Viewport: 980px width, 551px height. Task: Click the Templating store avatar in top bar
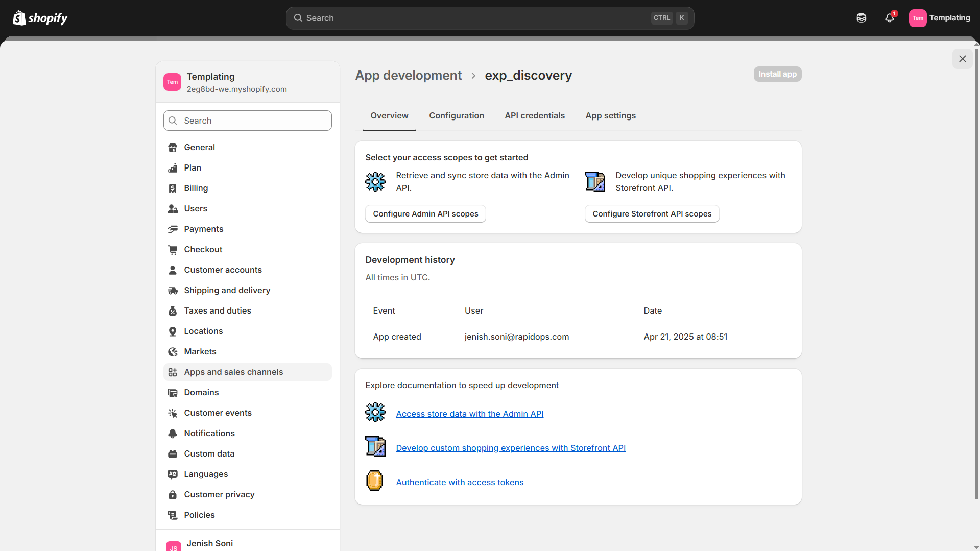[918, 18]
